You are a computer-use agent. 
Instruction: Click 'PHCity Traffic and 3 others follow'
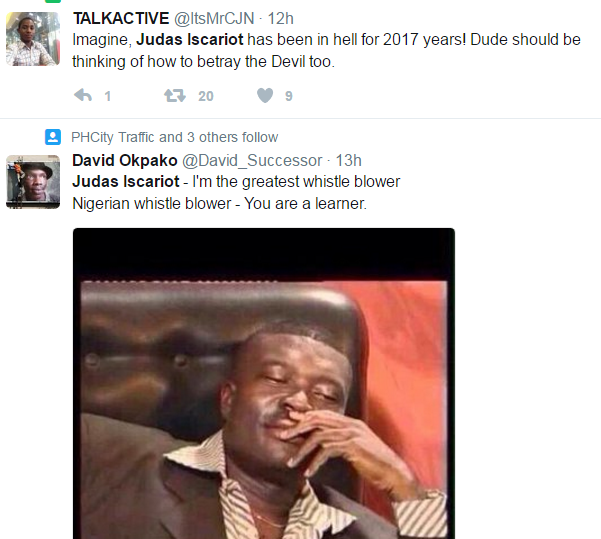[174, 137]
